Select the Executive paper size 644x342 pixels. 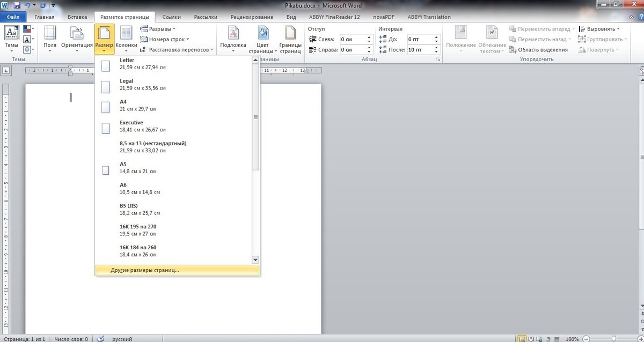(173, 127)
